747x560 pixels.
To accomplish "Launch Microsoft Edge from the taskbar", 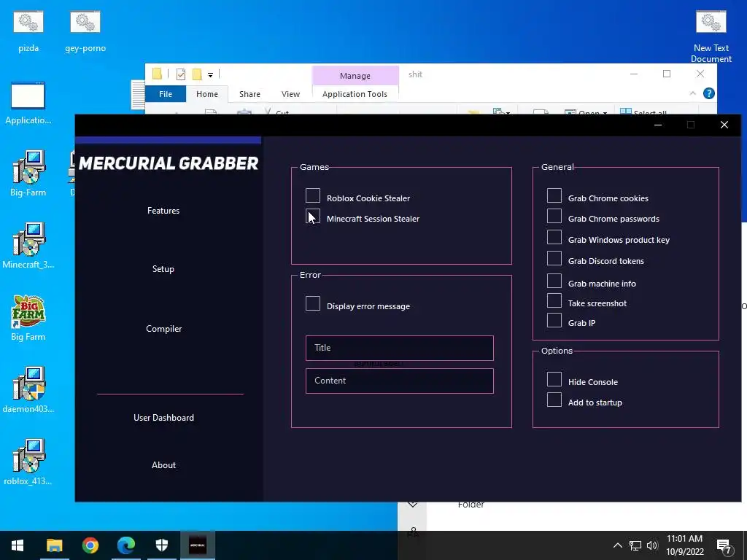I will click(125, 545).
